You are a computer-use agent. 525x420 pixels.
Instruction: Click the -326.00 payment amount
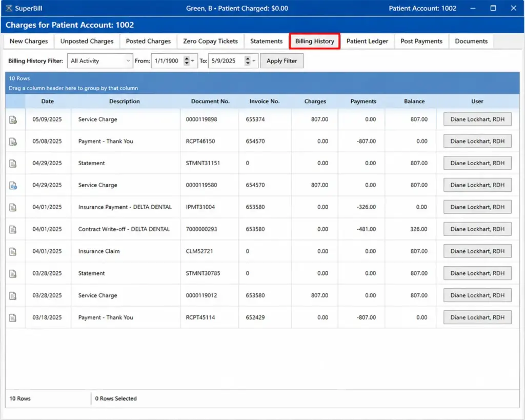(x=366, y=207)
